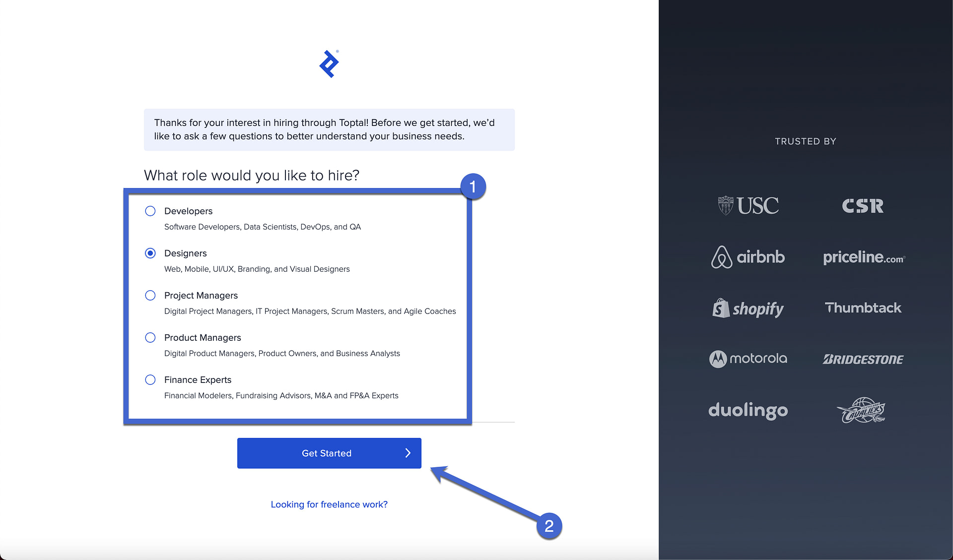
Task: Click the priceline.com logo
Action: coord(864,258)
